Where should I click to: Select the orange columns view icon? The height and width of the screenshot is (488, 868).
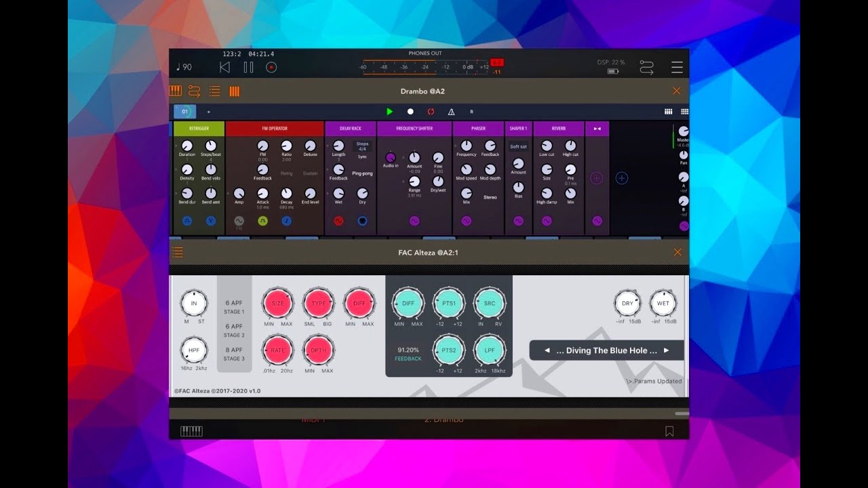point(235,91)
